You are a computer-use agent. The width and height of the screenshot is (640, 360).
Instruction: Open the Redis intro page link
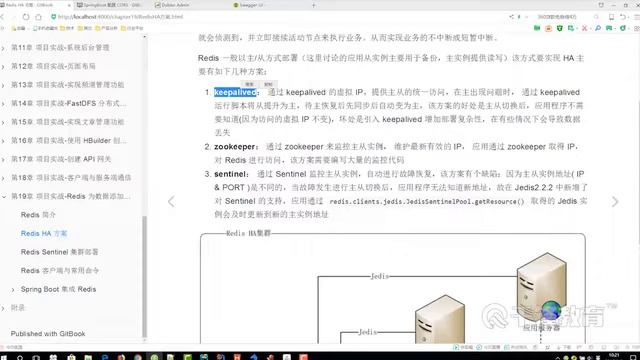tap(38, 215)
